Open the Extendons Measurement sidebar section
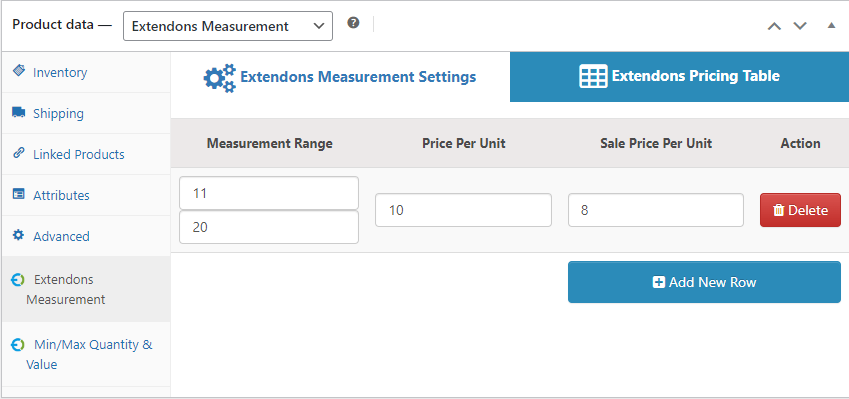Screen dimensions: 849x399 (86, 289)
